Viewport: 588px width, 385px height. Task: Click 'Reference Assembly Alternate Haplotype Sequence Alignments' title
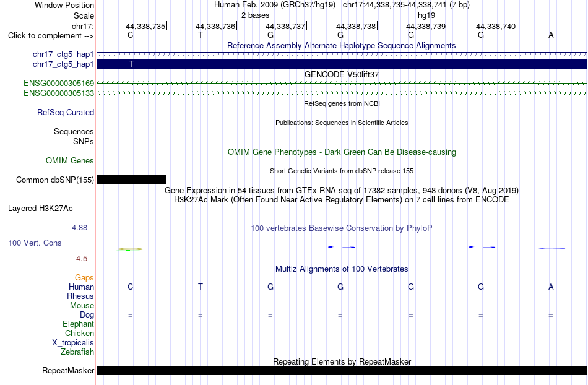coord(342,45)
